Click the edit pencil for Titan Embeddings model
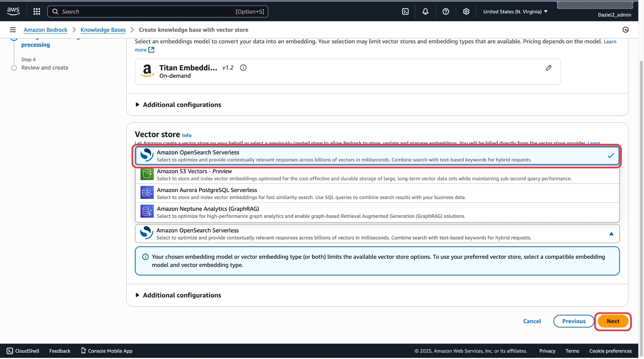This screenshot has width=644, height=359. click(548, 68)
